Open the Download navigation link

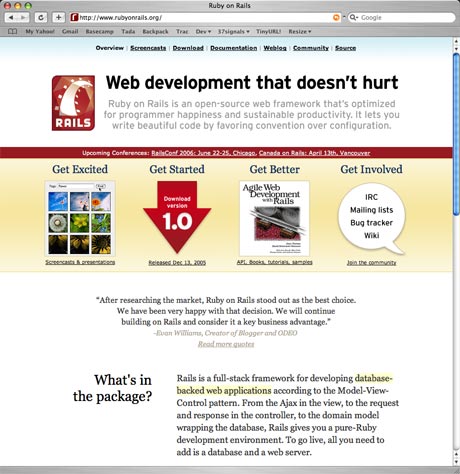pyautogui.click(x=188, y=48)
